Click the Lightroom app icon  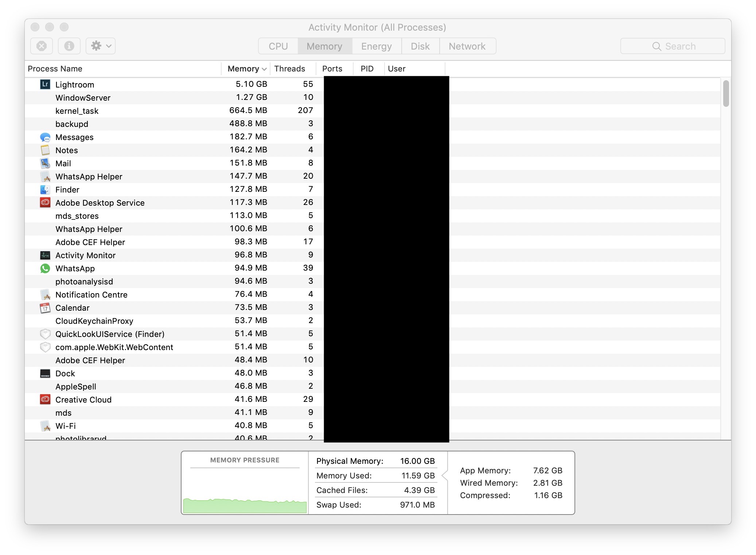coord(45,84)
